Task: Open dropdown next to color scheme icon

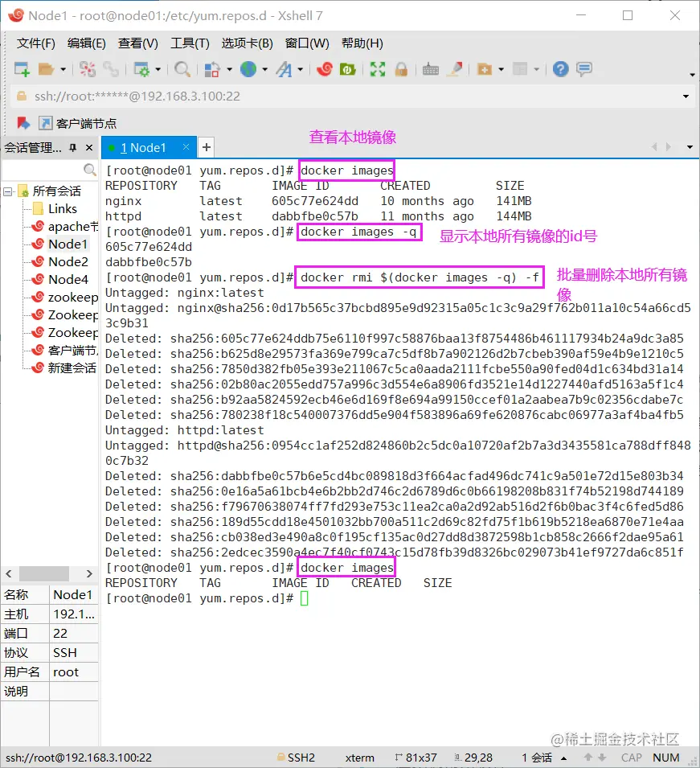Action: click(229, 69)
